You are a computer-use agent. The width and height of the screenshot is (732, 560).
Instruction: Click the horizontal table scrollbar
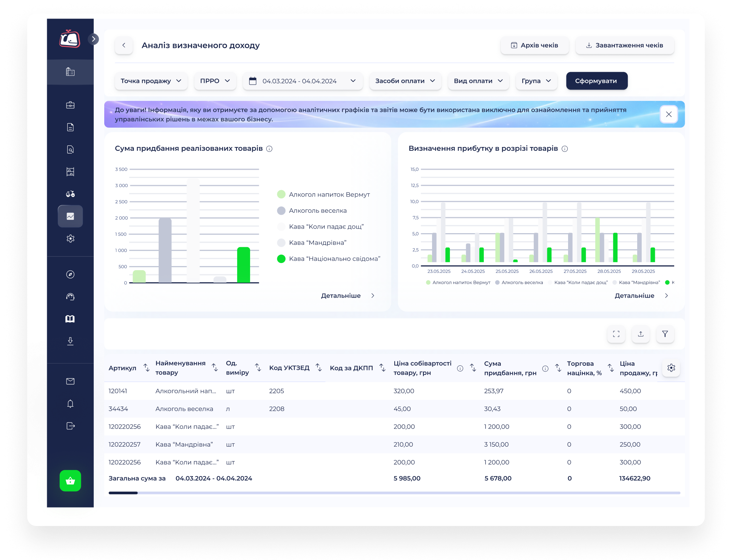pyautogui.click(x=394, y=493)
